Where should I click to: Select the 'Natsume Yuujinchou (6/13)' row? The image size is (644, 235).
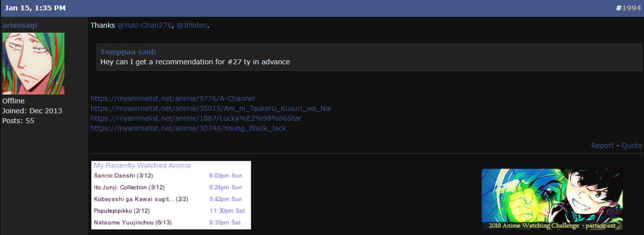coord(168,223)
